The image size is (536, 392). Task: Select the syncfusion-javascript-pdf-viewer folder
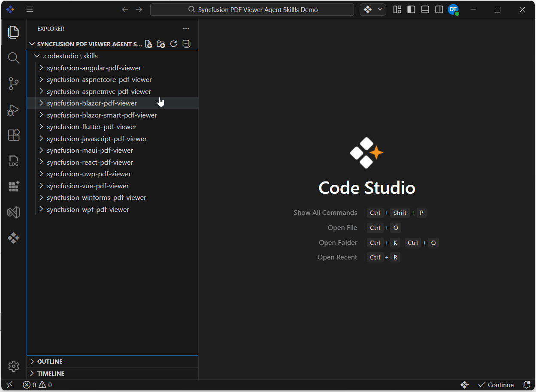point(112,139)
